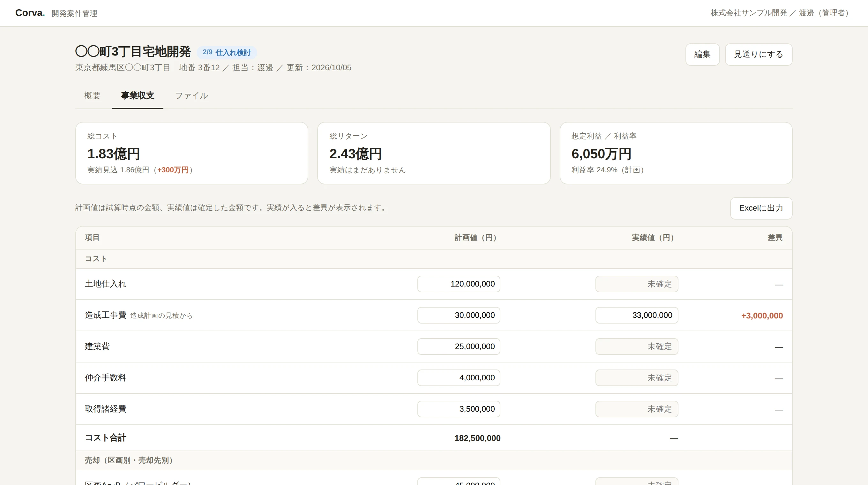Edit the 造成工事費 actual value 33,000,000

637,315
